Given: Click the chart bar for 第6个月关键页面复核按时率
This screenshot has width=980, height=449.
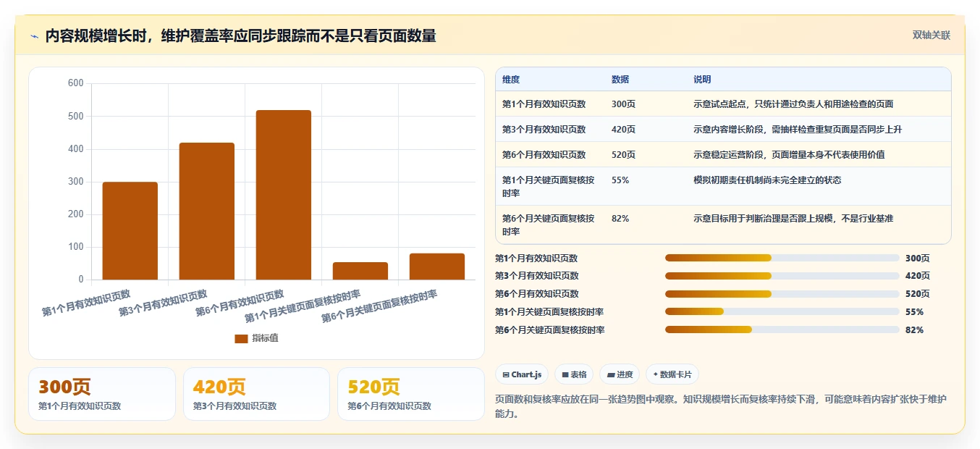Looking at the screenshot, I should pyautogui.click(x=437, y=267).
